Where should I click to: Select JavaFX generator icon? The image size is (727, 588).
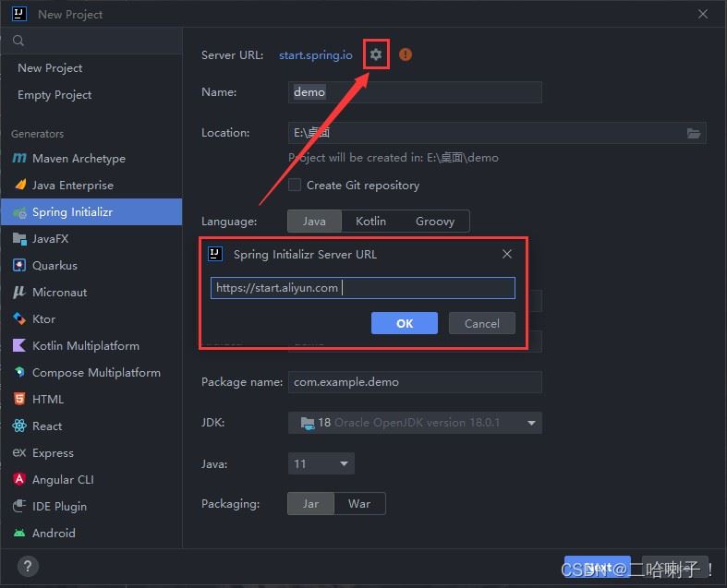(19, 239)
